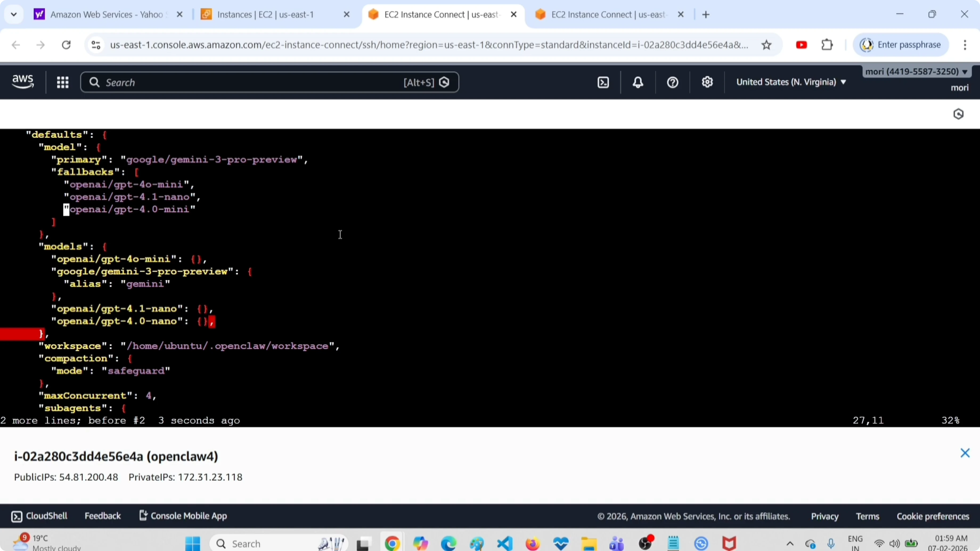The width and height of the screenshot is (980, 551).
Task: Open the AWS help question-mark icon
Action: coord(673,83)
